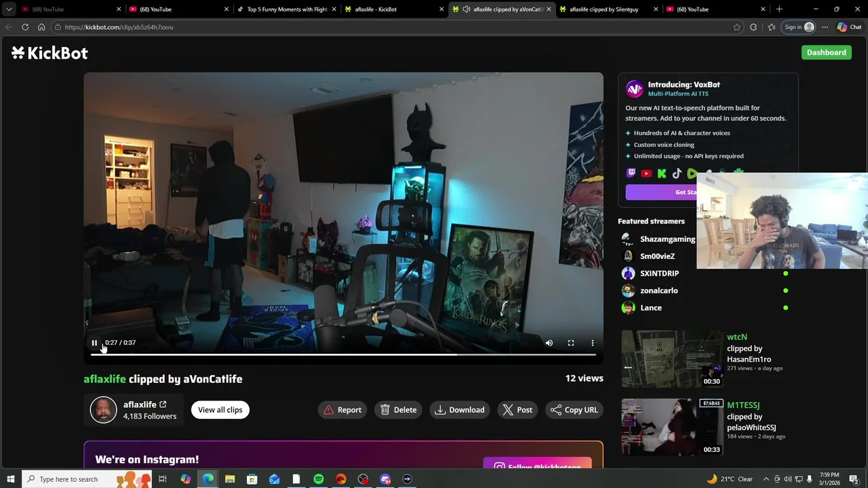Click the taskbar search box

coord(87,479)
